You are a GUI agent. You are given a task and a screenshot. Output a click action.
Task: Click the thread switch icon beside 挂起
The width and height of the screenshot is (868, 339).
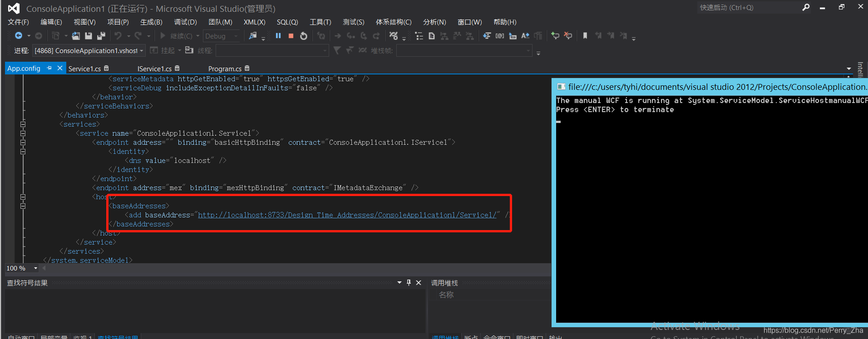[x=189, y=50]
